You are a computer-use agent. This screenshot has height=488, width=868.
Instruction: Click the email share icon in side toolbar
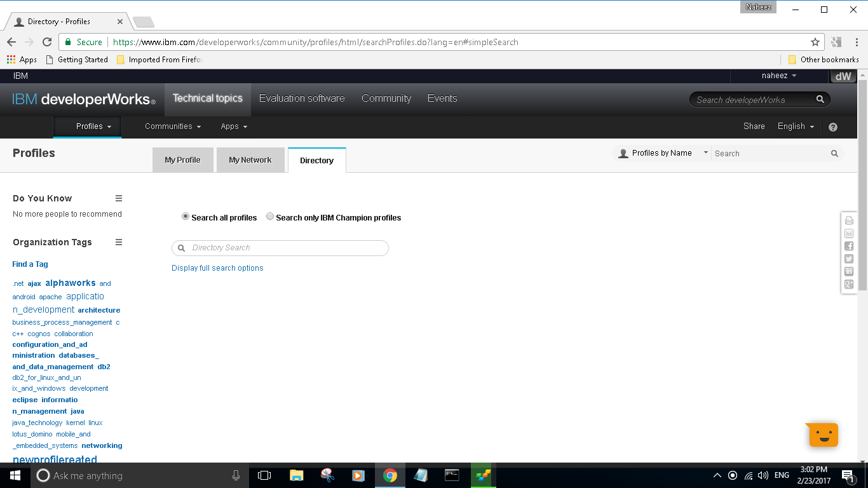(849, 233)
